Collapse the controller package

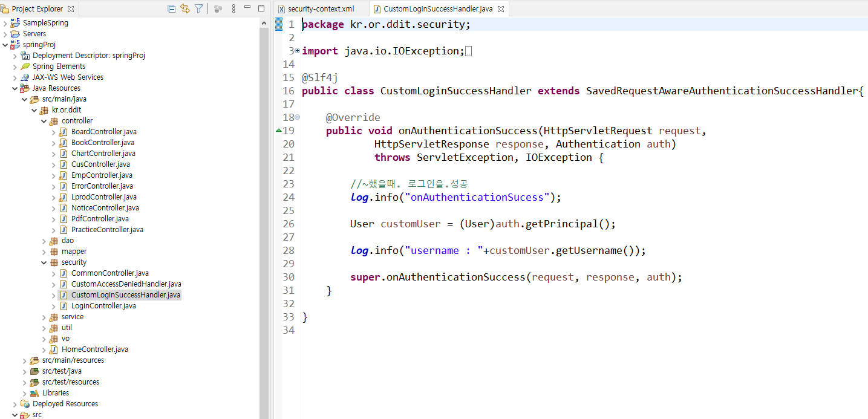point(44,121)
